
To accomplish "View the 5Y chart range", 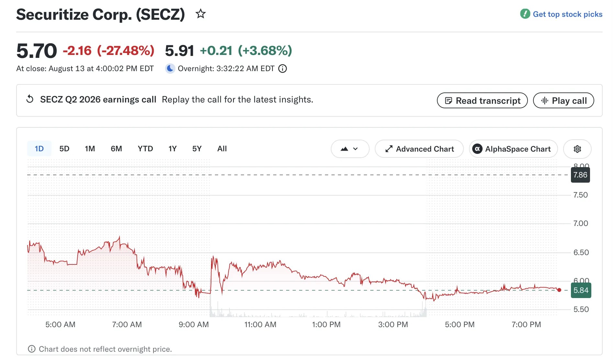I will [x=197, y=149].
